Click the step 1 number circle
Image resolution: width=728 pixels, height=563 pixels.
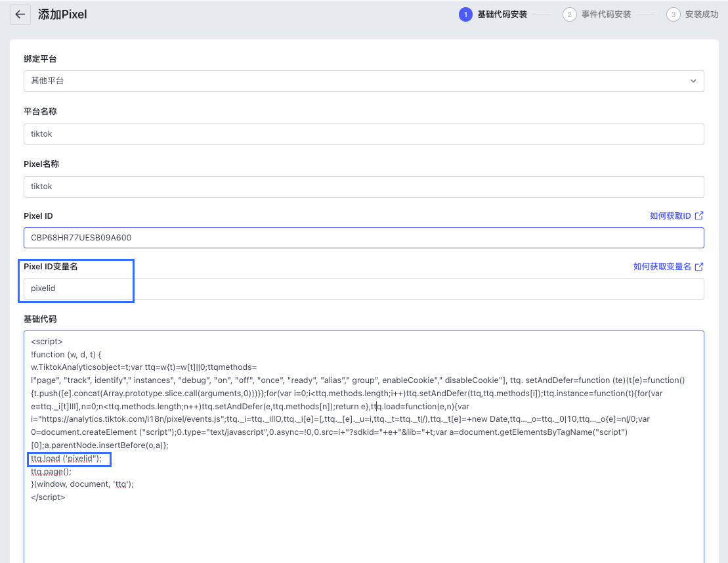pyautogui.click(x=465, y=14)
